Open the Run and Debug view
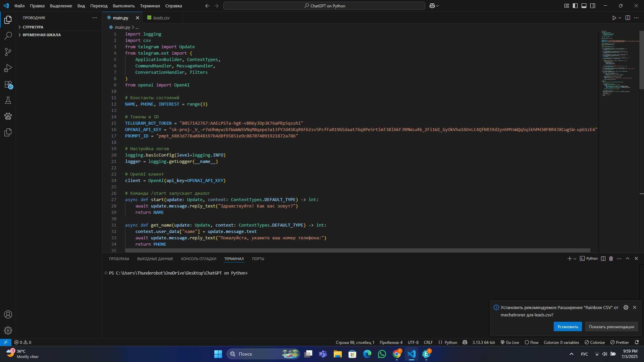 8,68
